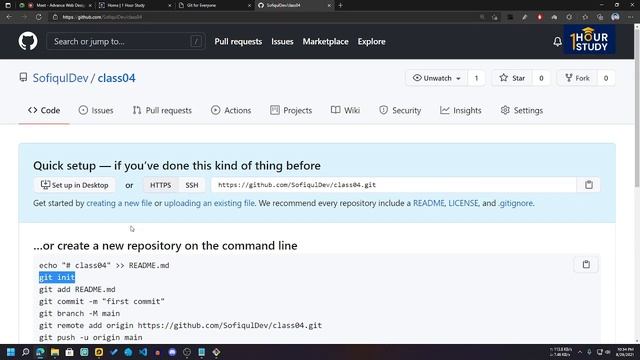Copy the command-line snippet with clipboard icon
The image size is (640, 360).
click(586, 264)
